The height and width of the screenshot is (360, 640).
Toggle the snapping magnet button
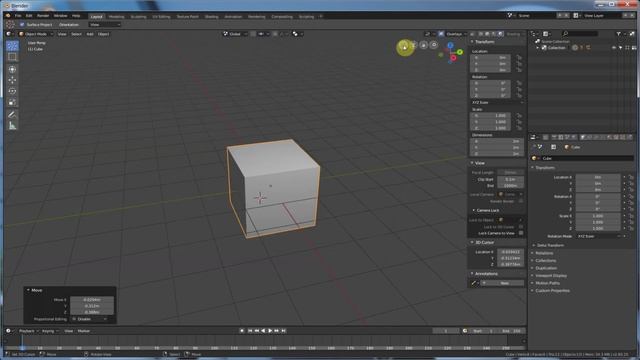tap(253, 34)
